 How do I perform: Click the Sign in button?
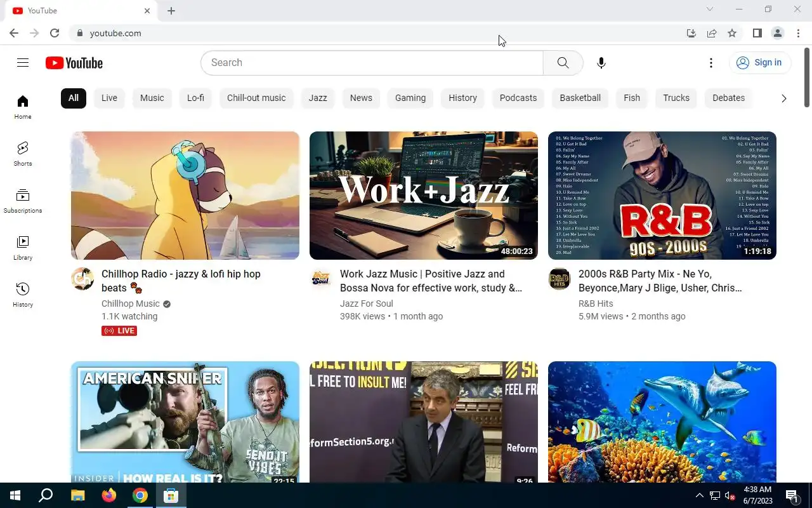pyautogui.click(x=760, y=62)
